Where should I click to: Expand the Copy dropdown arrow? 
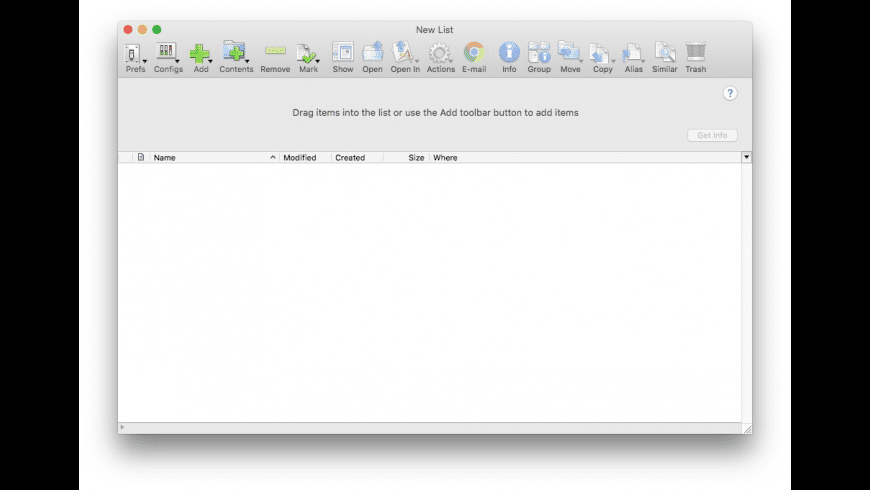[x=613, y=61]
